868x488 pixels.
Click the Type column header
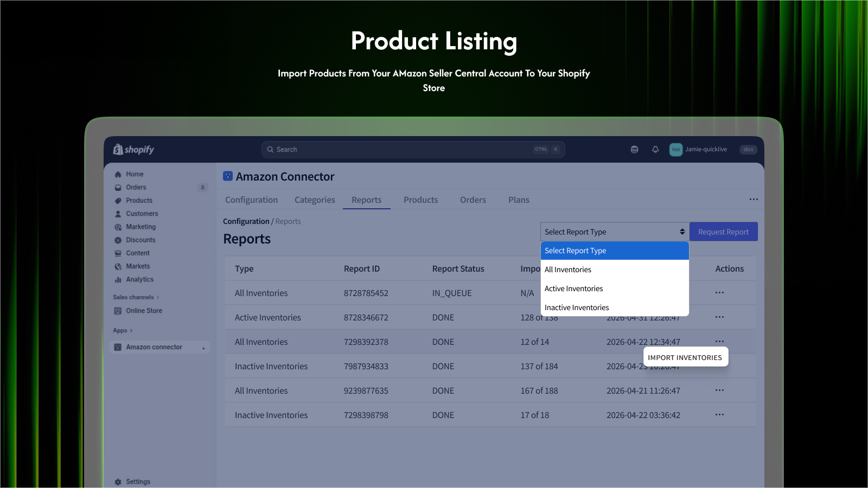(244, 268)
